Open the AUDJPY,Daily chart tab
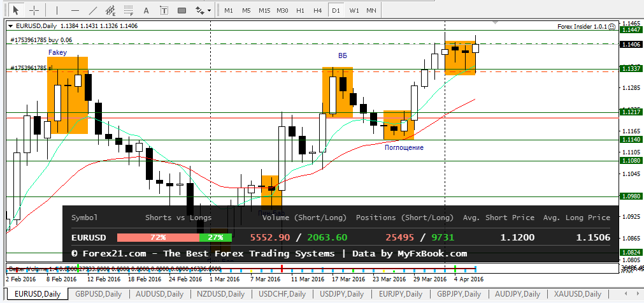 [x=517, y=294]
